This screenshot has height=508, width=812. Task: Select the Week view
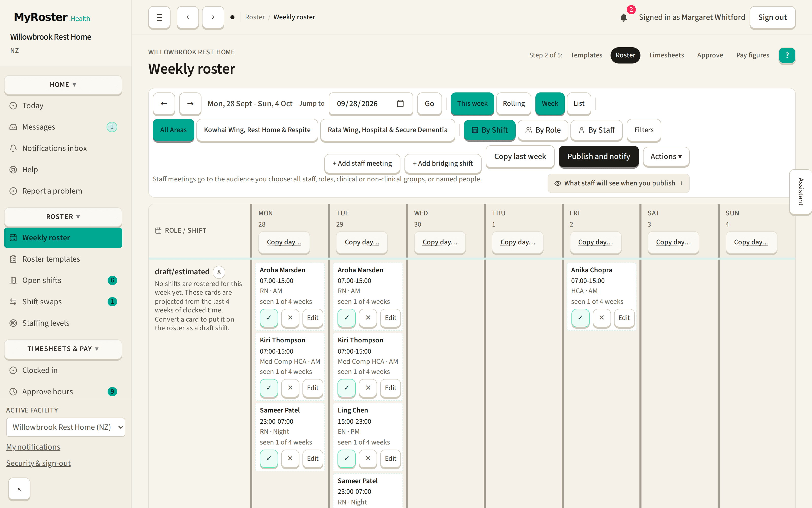click(x=550, y=103)
